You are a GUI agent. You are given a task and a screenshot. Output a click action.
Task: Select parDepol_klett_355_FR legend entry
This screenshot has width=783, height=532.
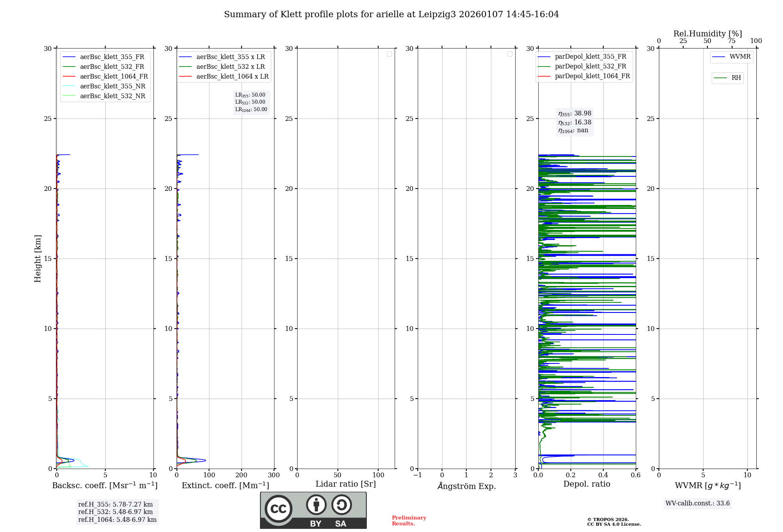tap(590, 57)
